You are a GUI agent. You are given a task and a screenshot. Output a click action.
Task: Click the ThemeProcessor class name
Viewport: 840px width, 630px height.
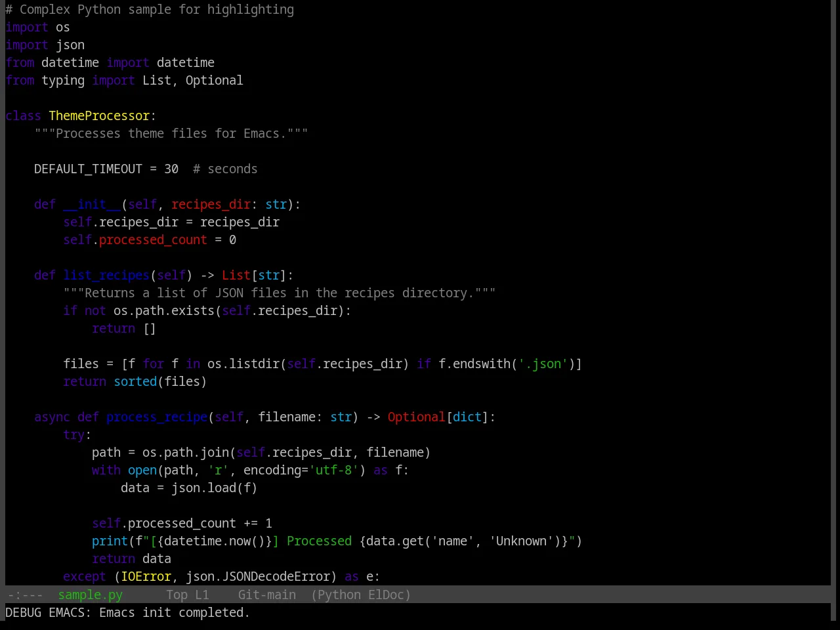click(99, 116)
